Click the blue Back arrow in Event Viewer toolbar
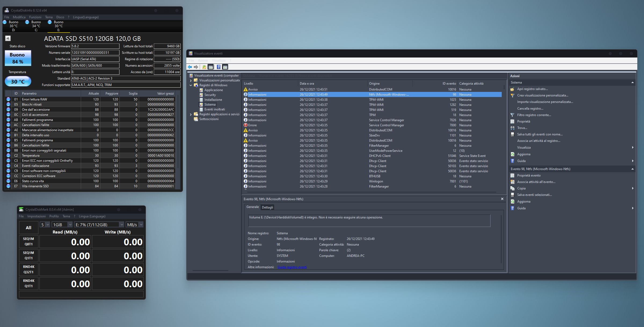Viewport: 644px width, 327px height. [x=190, y=67]
